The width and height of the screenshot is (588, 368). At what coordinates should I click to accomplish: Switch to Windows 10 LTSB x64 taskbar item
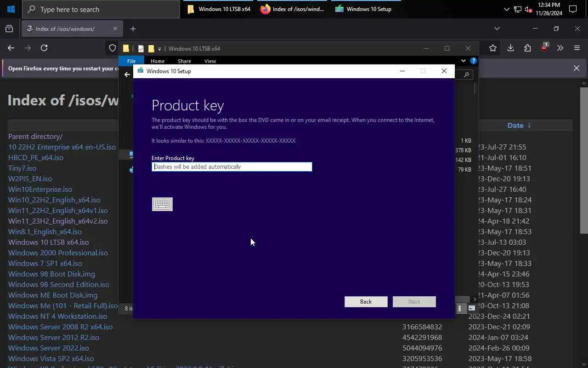(x=219, y=9)
